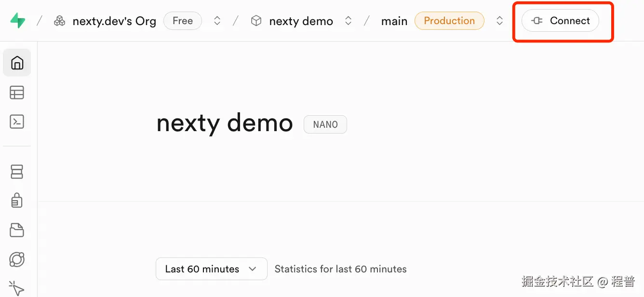
Task: Expand the nexty demo project switcher
Action: pos(348,21)
